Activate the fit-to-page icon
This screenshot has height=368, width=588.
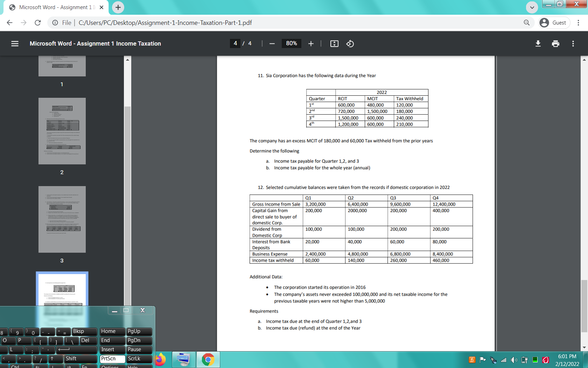point(334,43)
